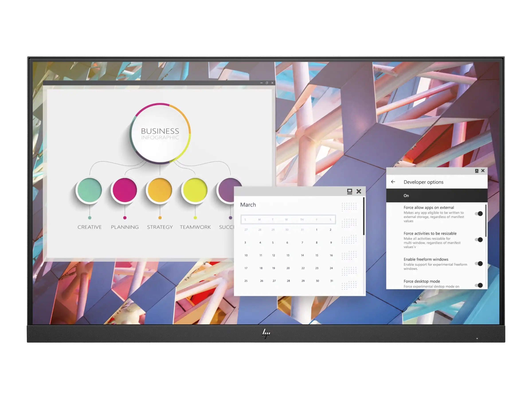Select date 19 in the calendar

tap(274, 268)
